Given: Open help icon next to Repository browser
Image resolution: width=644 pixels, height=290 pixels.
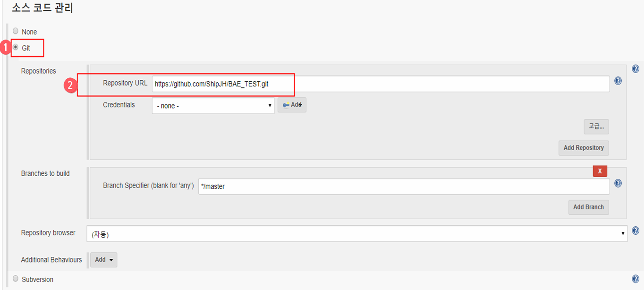Looking at the screenshot, I should coord(636,230).
